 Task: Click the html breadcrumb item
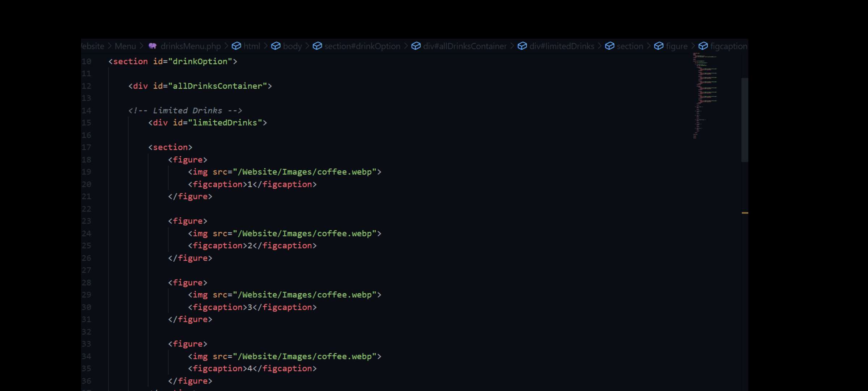pyautogui.click(x=252, y=46)
